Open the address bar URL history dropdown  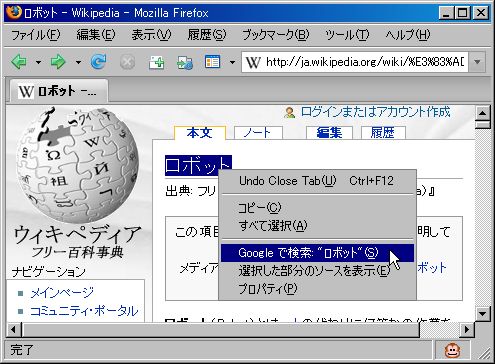point(477,62)
